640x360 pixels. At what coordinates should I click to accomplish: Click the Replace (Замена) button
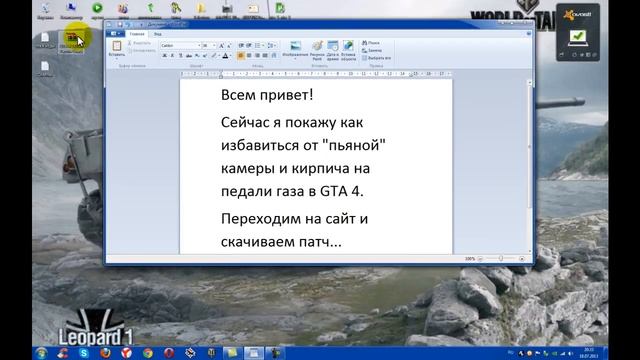[x=372, y=50]
